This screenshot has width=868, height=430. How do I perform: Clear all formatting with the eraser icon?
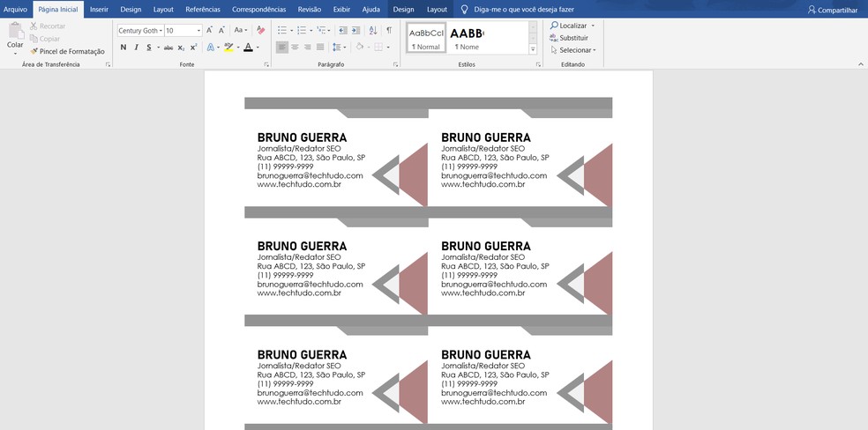pos(259,30)
